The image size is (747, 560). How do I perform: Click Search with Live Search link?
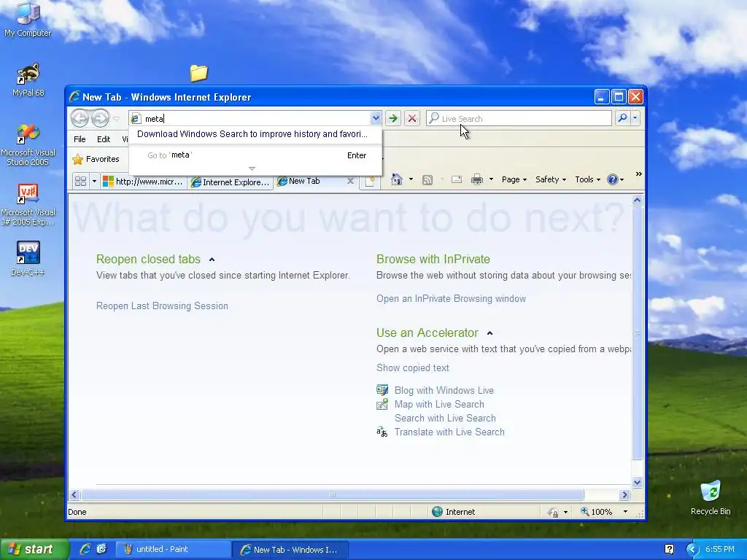point(445,418)
